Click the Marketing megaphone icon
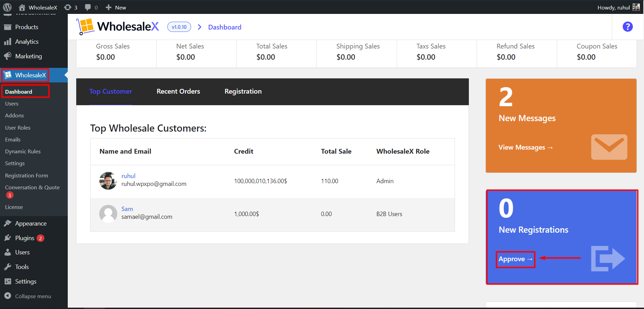Screen dimensions: 644x309 [x=7, y=56]
